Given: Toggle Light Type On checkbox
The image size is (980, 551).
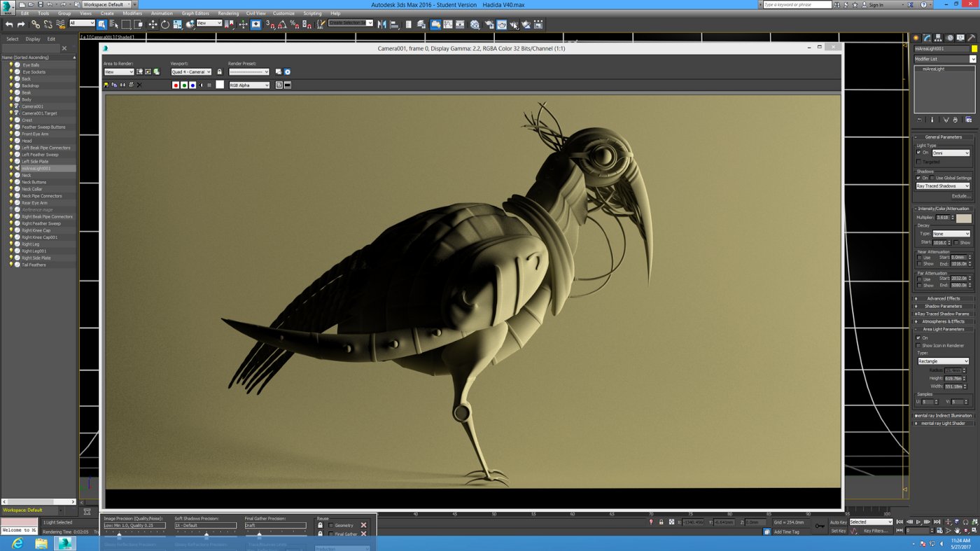Looking at the screenshot, I should 919,153.
